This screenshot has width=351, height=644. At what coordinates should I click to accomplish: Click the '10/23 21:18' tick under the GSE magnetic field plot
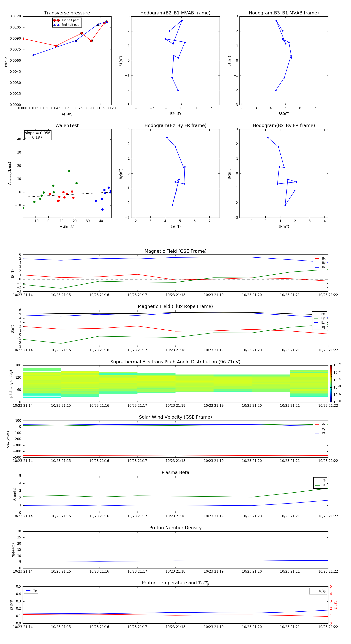point(175,295)
